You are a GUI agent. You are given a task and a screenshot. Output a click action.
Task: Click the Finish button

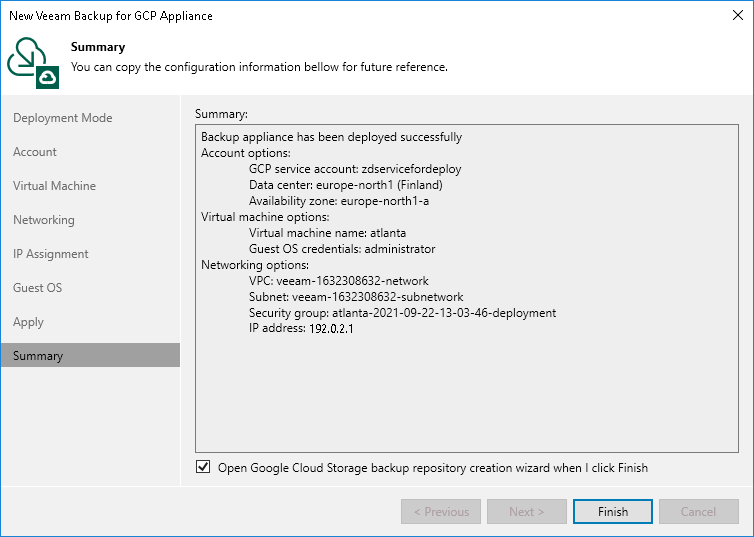(x=613, y=512)
